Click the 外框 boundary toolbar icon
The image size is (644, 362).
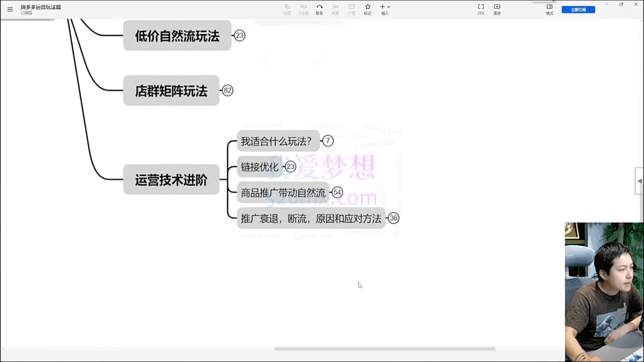point(352,9)
